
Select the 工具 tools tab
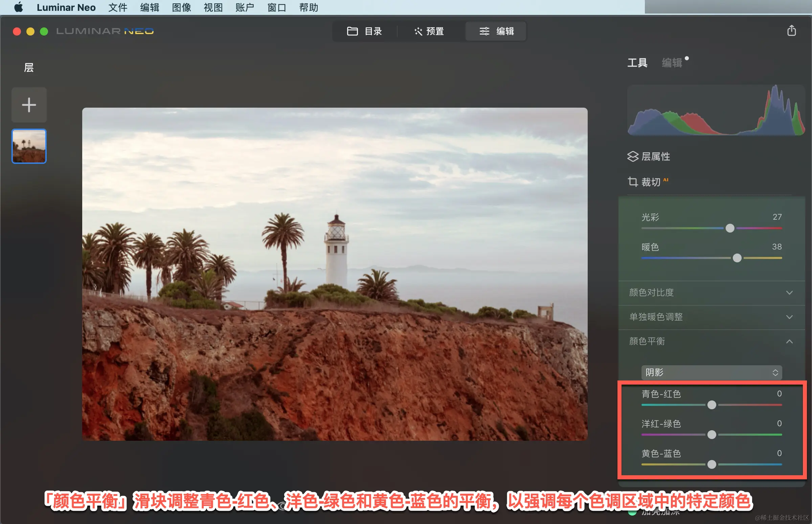[x=637, y=63]
